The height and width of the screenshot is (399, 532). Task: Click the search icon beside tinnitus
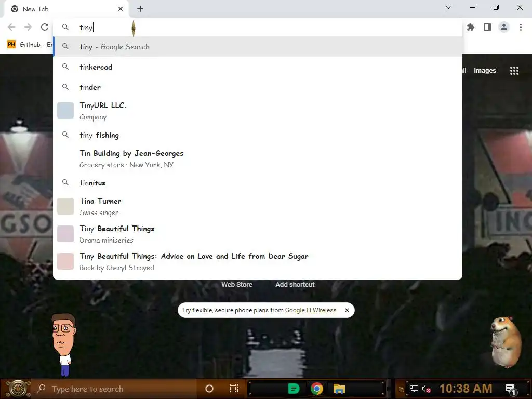click(x=65, y=182)
